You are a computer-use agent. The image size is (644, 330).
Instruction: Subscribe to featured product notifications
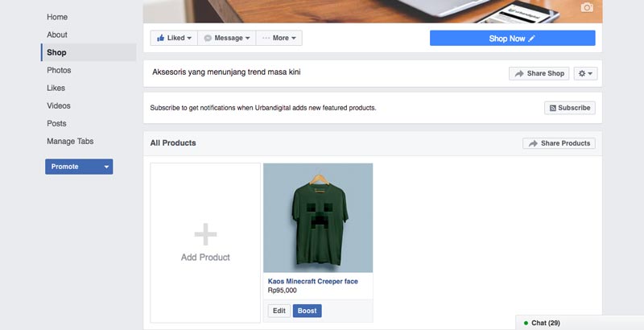click(x=570, y=108)
